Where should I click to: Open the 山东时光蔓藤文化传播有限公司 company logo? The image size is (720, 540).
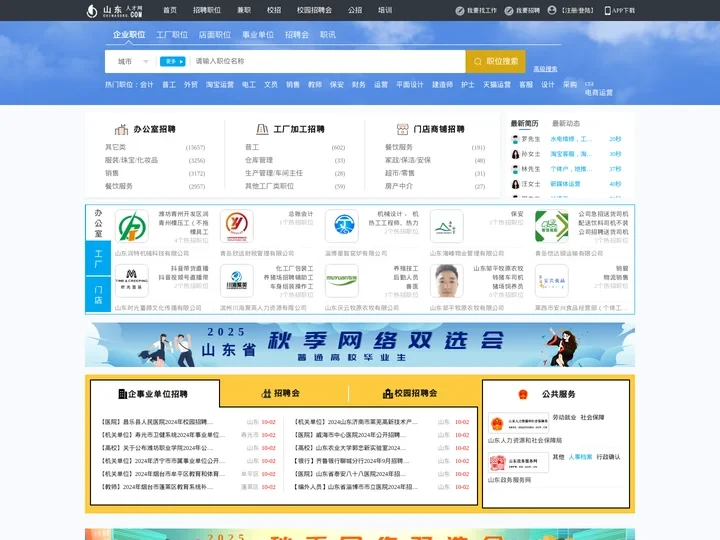tap(132, 281)
